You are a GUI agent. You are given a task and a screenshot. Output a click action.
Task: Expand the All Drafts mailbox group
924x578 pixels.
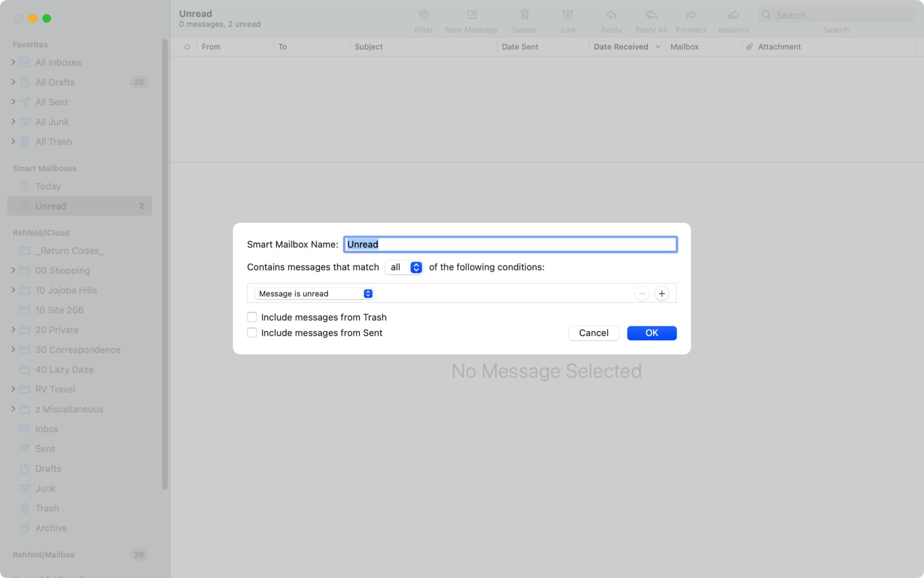coord(13,82)
